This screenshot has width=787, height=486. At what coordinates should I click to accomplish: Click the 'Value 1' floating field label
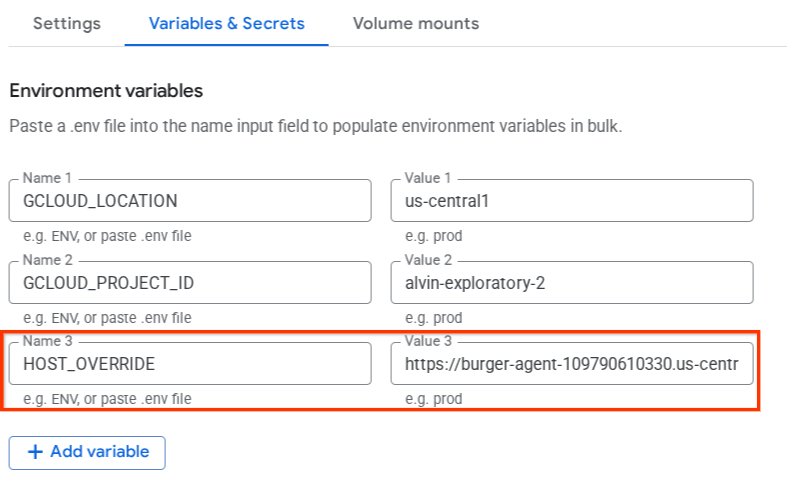[x=428, y=178]
